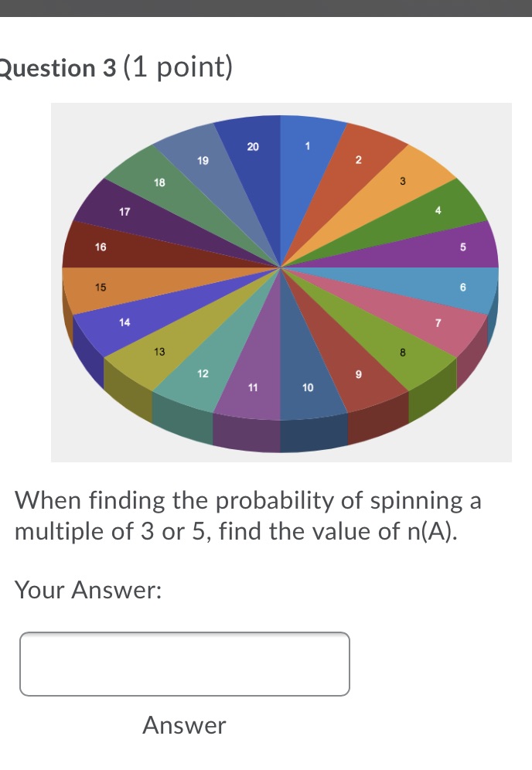Click the dark red segment 16

point(99,247)
